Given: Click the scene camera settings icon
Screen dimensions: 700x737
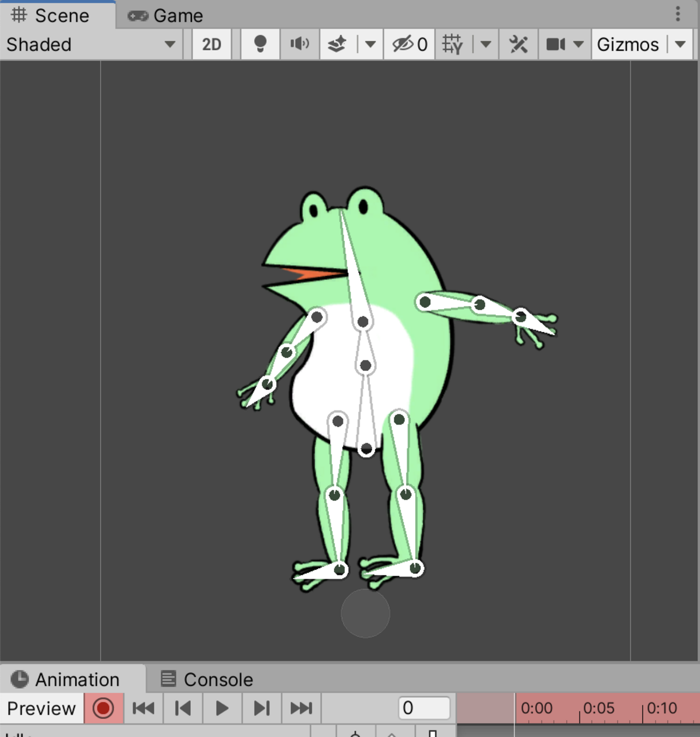Looking at the screenshot, I should coord(556,44).
